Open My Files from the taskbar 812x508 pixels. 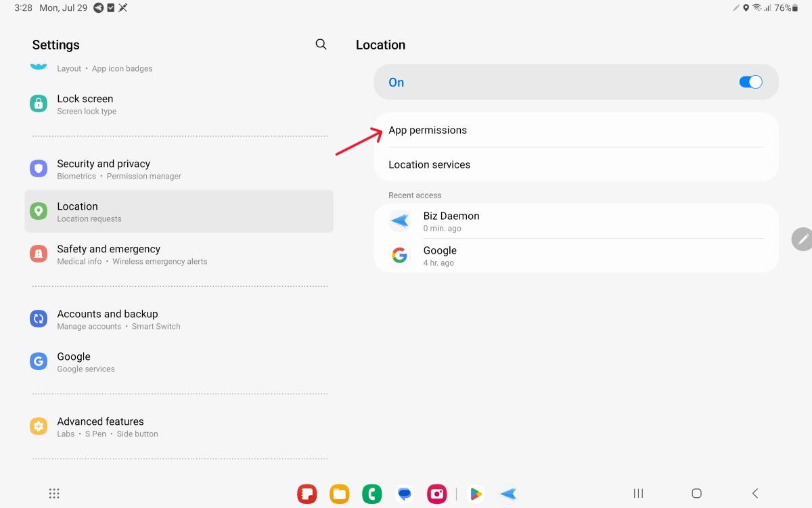339,493
